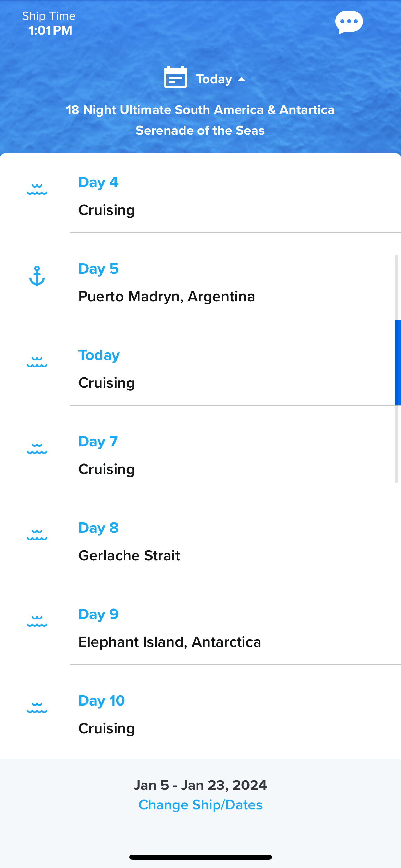The image size is (401, 868).
Task: Open the Today day selector
Action: [x=214, y=79]
